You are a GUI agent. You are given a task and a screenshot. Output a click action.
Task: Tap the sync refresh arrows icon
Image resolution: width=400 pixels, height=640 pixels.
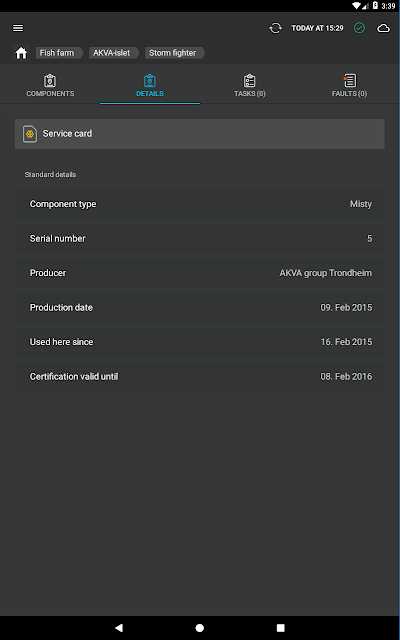[276, 28]
